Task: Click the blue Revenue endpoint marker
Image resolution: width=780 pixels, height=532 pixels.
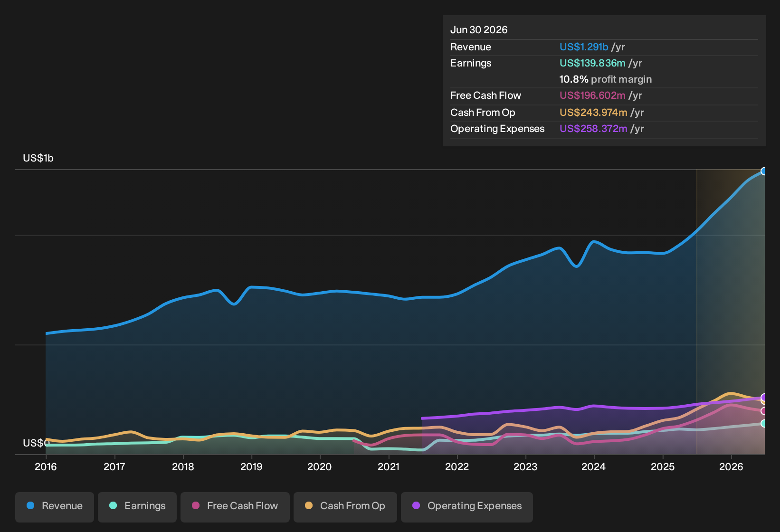Action: pos(764,171)
